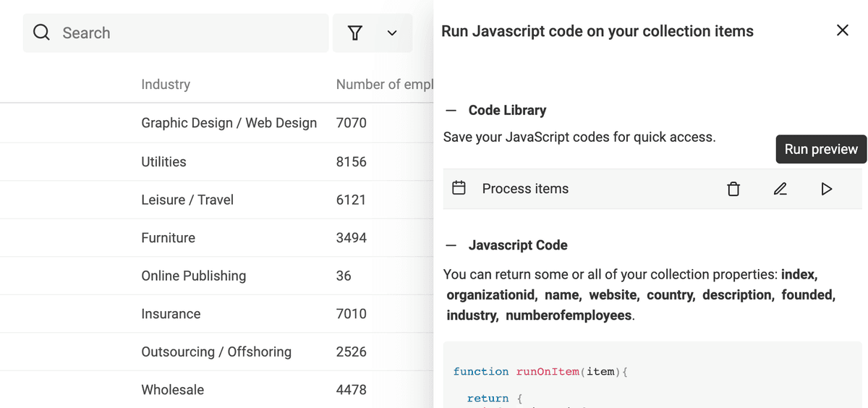Click employee count 8156
868x408 pixels.
pos(352,161)
